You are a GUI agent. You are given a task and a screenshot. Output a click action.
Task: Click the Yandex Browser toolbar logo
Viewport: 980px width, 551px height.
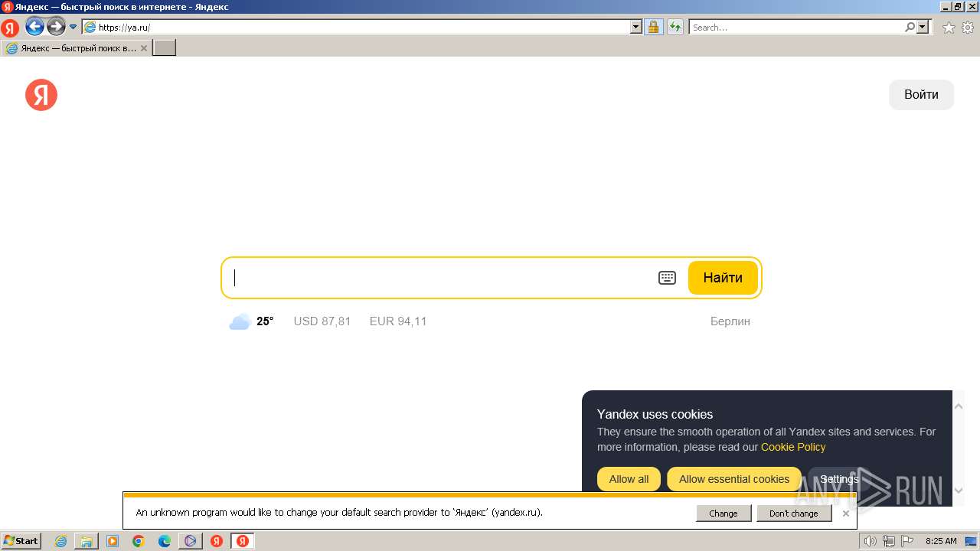point(10,28)
